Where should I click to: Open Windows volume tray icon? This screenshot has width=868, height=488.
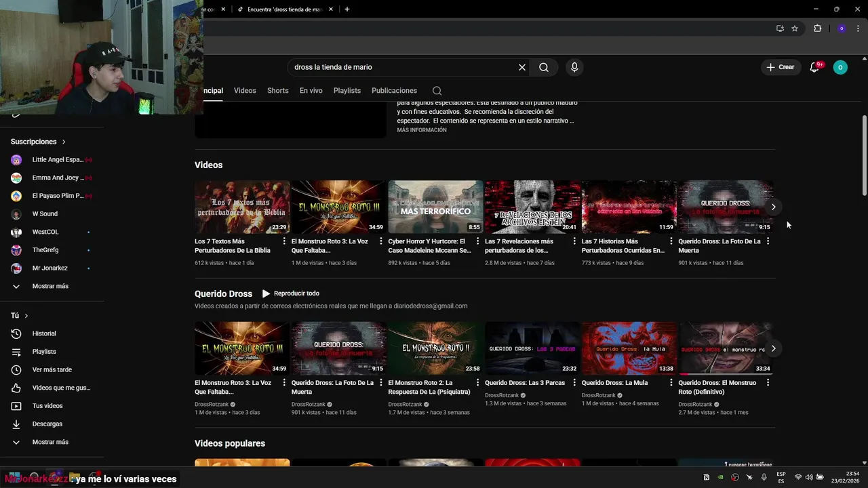[x=808, y=477]
